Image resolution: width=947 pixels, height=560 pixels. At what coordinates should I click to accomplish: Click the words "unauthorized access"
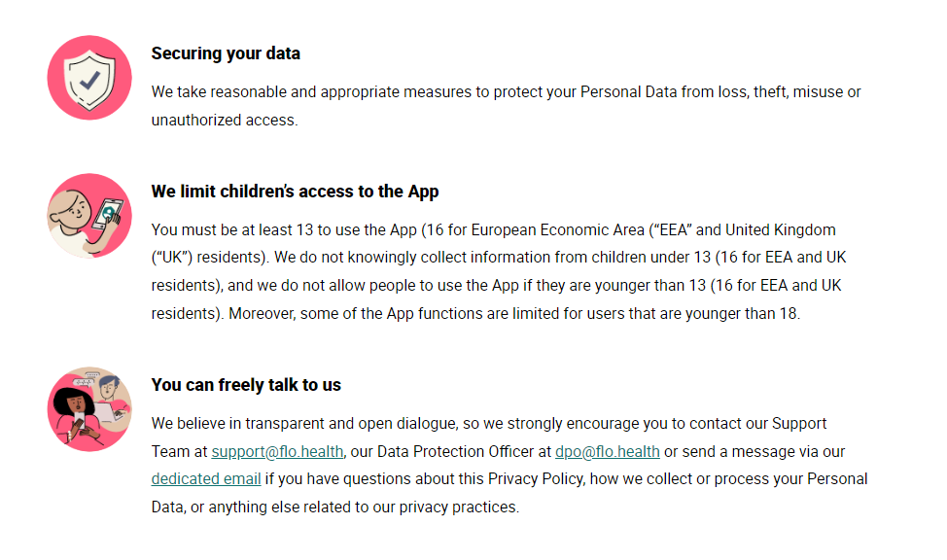tap(223, 120)
